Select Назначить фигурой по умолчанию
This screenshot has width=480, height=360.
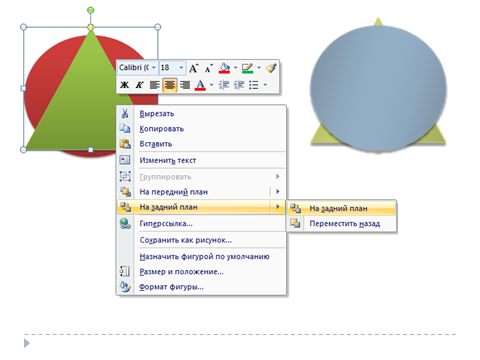tap(201, 257)
